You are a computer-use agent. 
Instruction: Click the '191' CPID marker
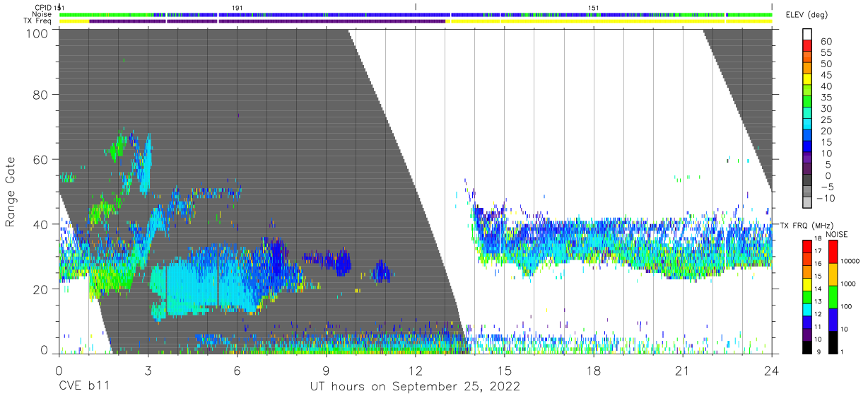coord(237,7)
